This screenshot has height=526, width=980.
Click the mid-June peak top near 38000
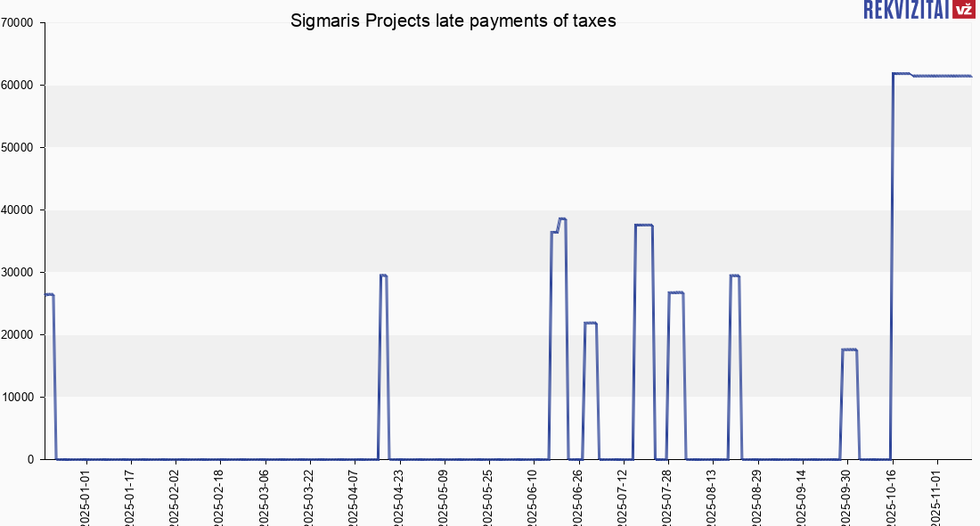(562, 218)
